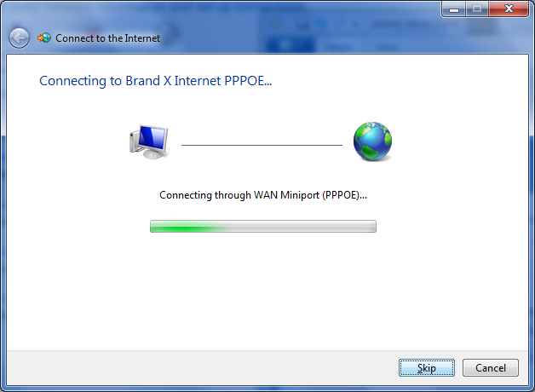Click the network wizard icon beside the title
Viewport: 535px width, 392px height.
tap(44, 37)
